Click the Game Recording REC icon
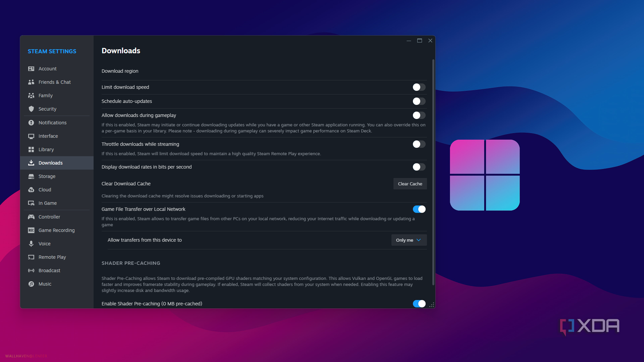 pyautogui.click(x=31, y=230)
